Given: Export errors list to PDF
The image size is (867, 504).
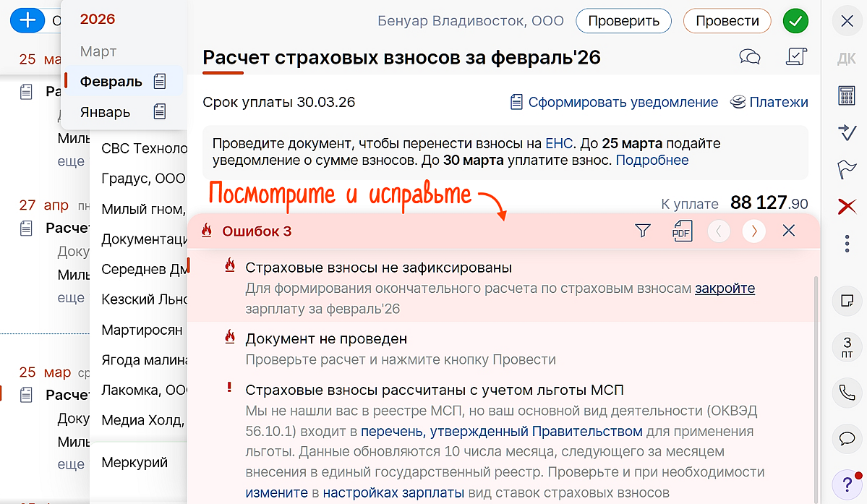Looking at the screenshot, I should 682,231.
